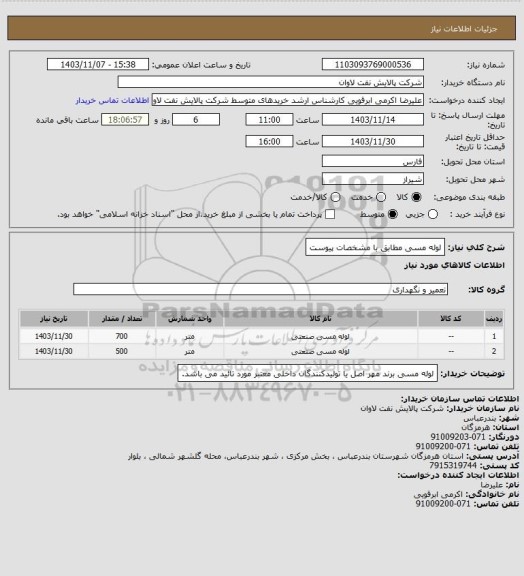Click the fax number 91009203-071
The width and height of the screenshot is (524, 576).
(458, 437)
